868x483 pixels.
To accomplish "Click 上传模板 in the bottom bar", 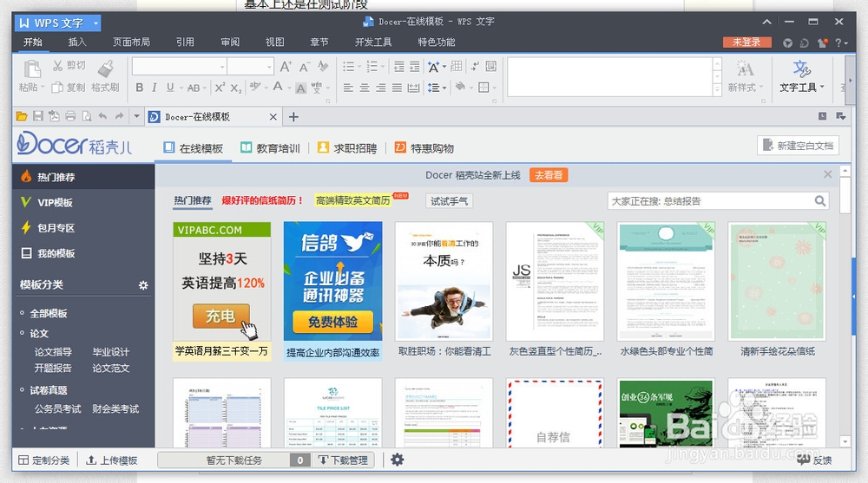I will (x=112, y=460).
